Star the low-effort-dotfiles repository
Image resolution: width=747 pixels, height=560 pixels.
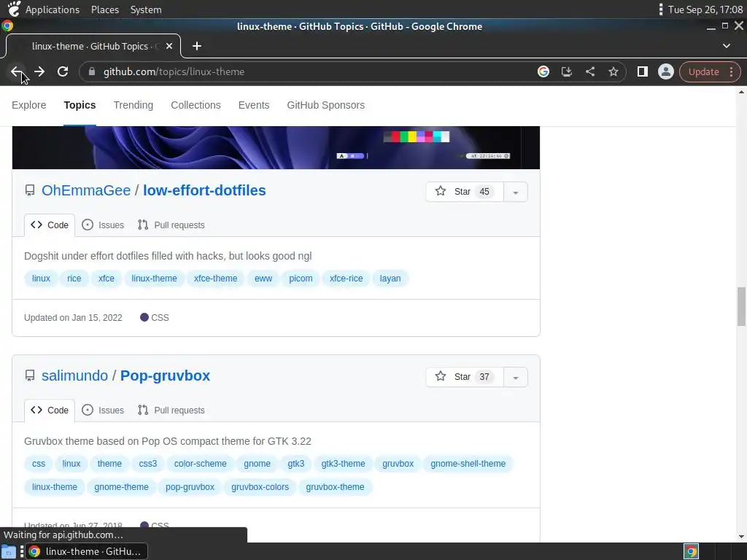pos(465,192)
